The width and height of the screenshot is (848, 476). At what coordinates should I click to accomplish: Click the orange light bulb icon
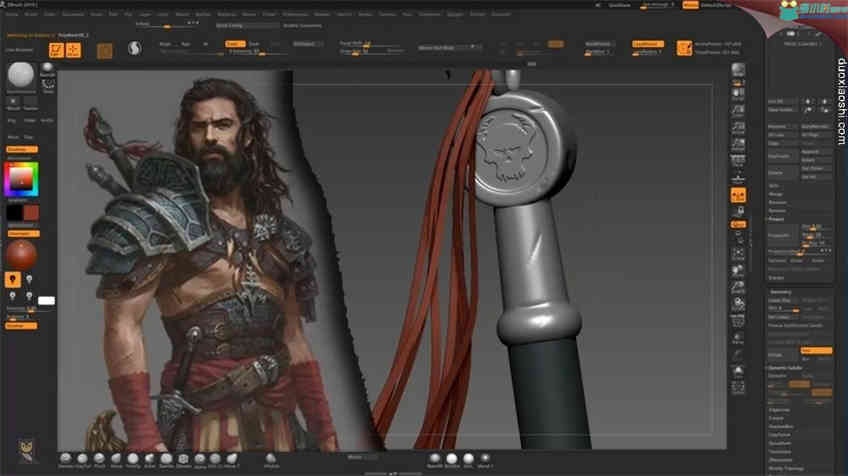click(12, 279)
